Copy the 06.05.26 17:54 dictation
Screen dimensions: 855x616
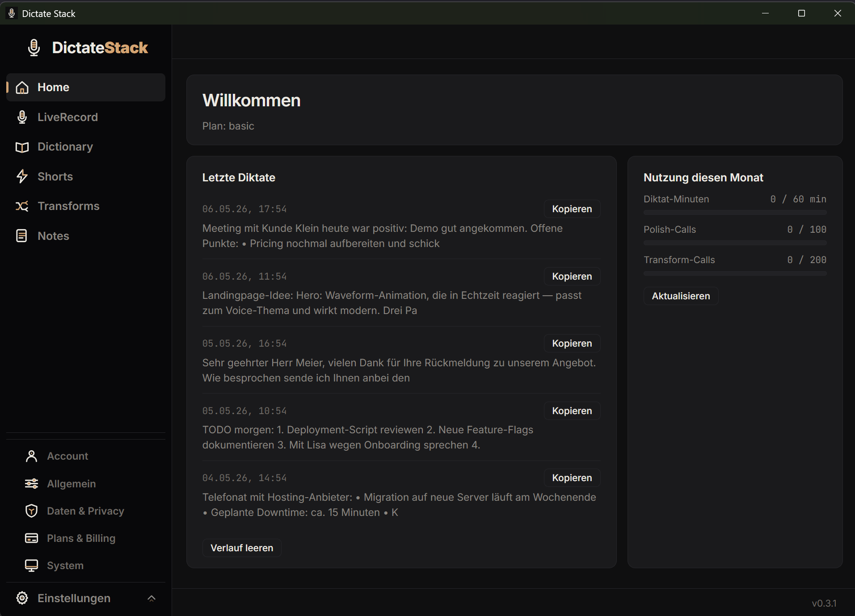tap(572, 209)
